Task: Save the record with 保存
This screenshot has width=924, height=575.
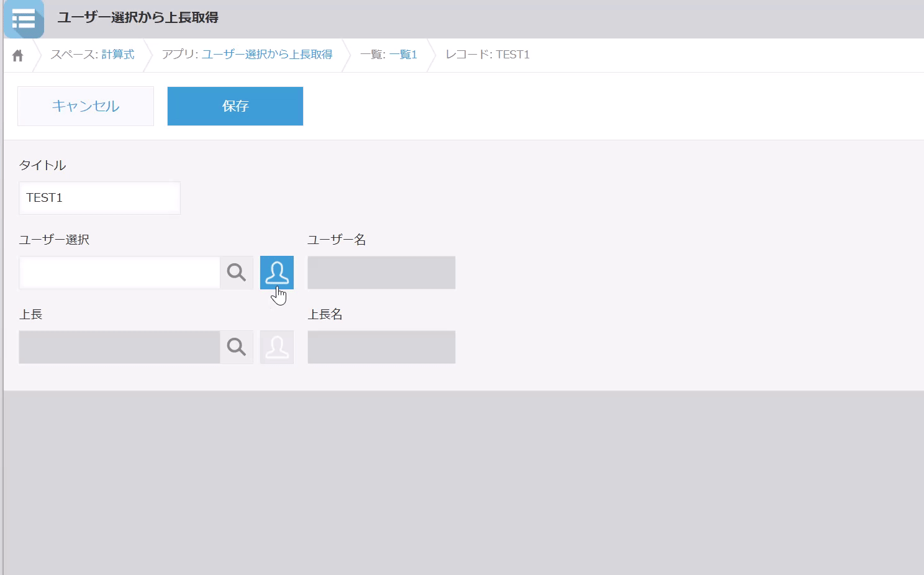Action: click(x=235, y=106)
